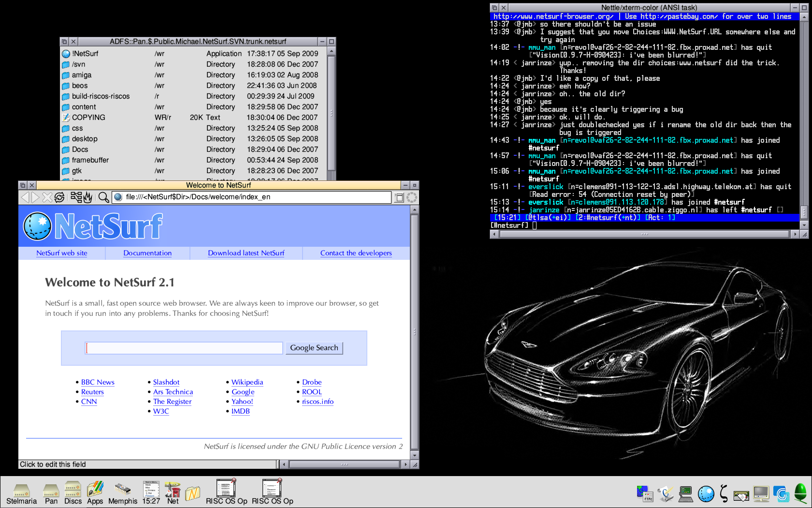Screen dimensions: 812x508
Task: Open the IMDB link
Action: point(240,411)
